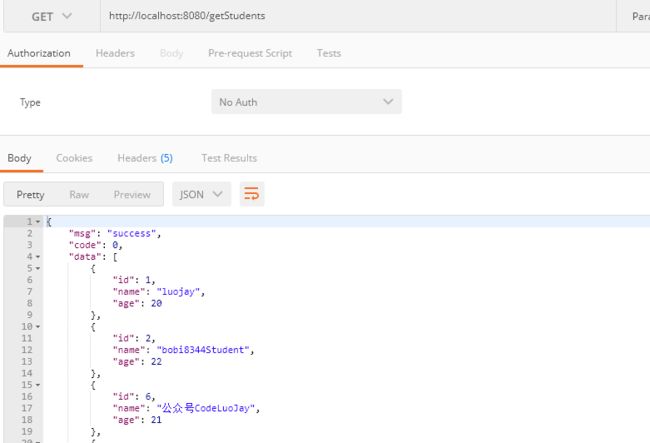Switch to the Authorization tab

coord(39,53)
